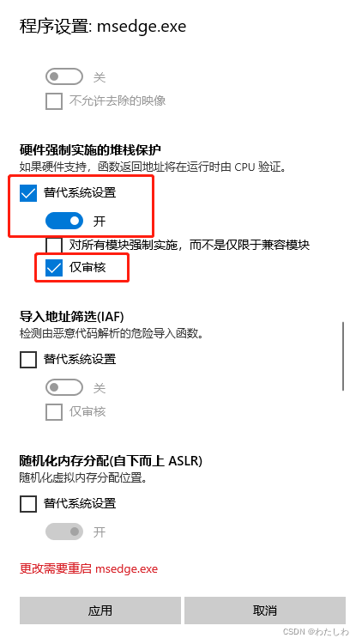Uncheck 仅审核 under 堆栈保护 section

click(54, 268)
